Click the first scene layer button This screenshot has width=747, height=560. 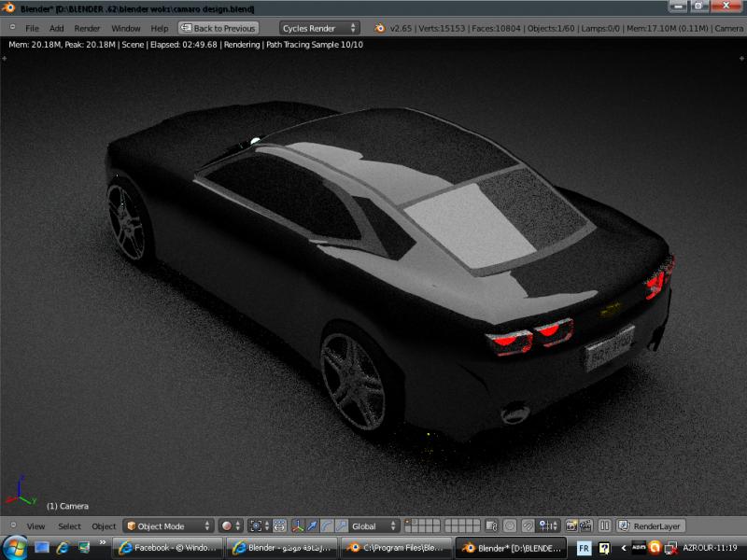(408, 523)
